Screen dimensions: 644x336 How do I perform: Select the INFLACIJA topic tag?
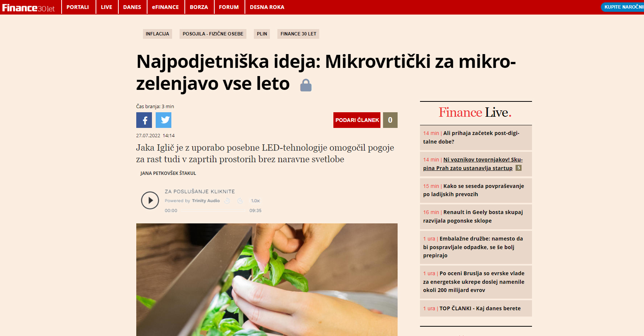(158, 34)
